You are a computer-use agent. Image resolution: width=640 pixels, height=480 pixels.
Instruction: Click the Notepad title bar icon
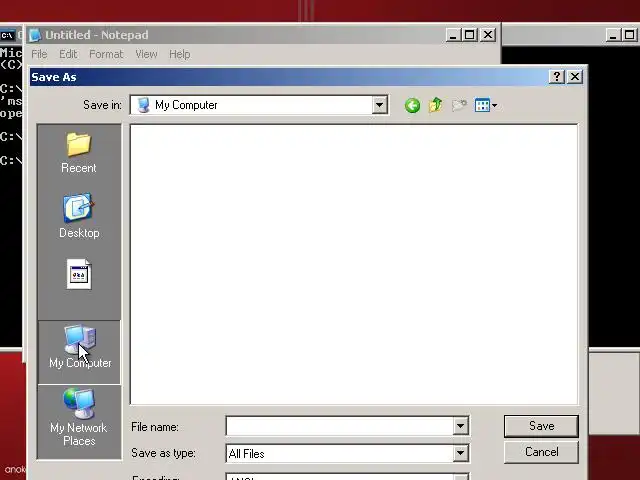35,35
